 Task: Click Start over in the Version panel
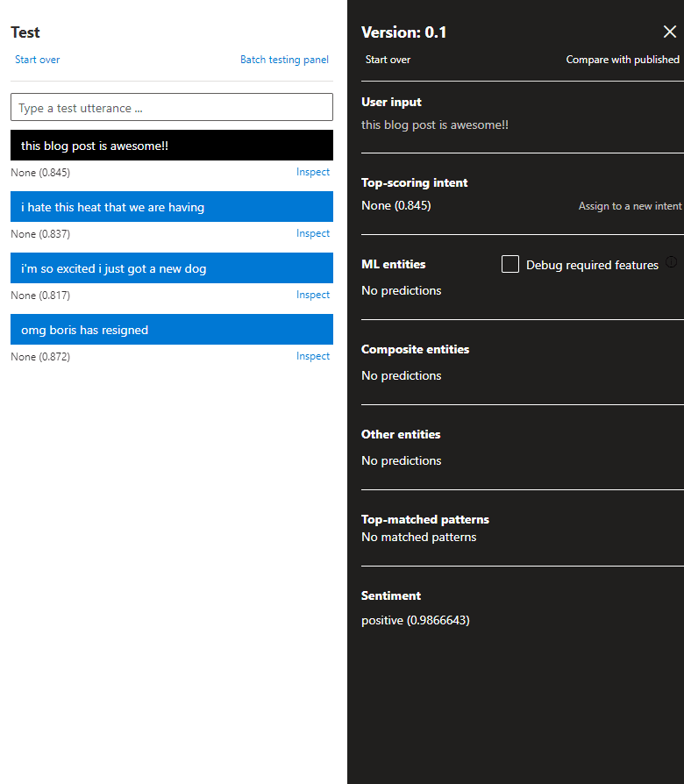click(388, 60)
